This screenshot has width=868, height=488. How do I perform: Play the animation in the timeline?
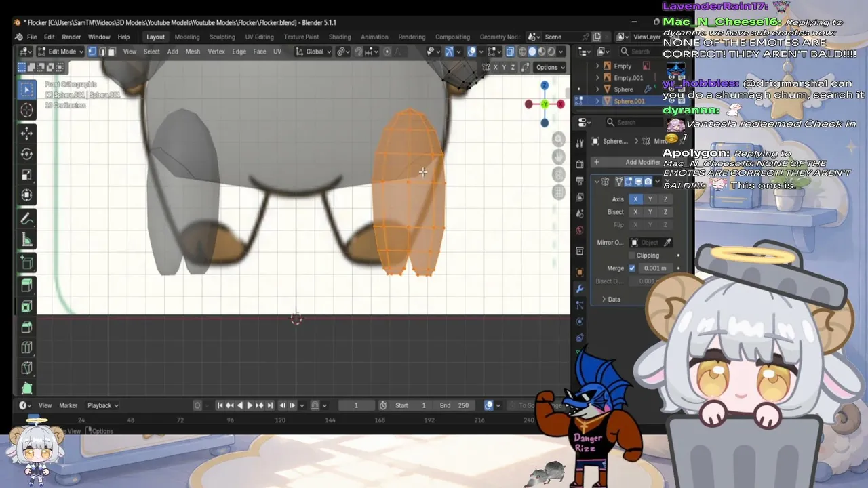click(x=250, y=405)
